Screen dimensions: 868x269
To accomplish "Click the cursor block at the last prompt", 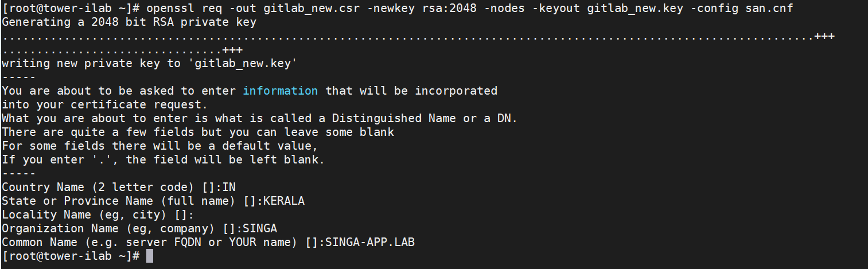I will point(150,256).
